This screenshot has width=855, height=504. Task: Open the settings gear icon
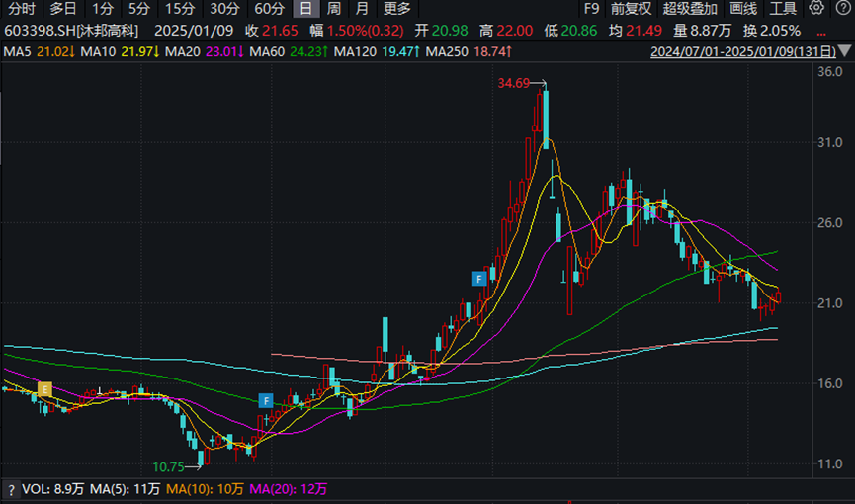click(816, 8)
